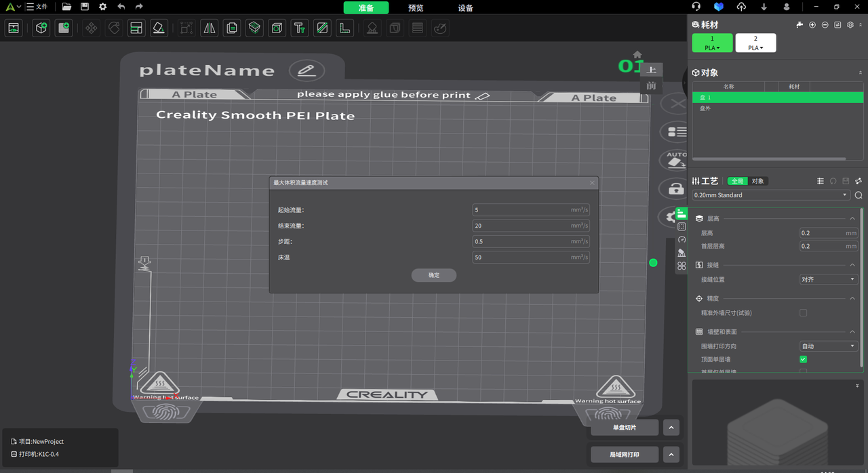Edit plate name pencil icon

[307, 70]
